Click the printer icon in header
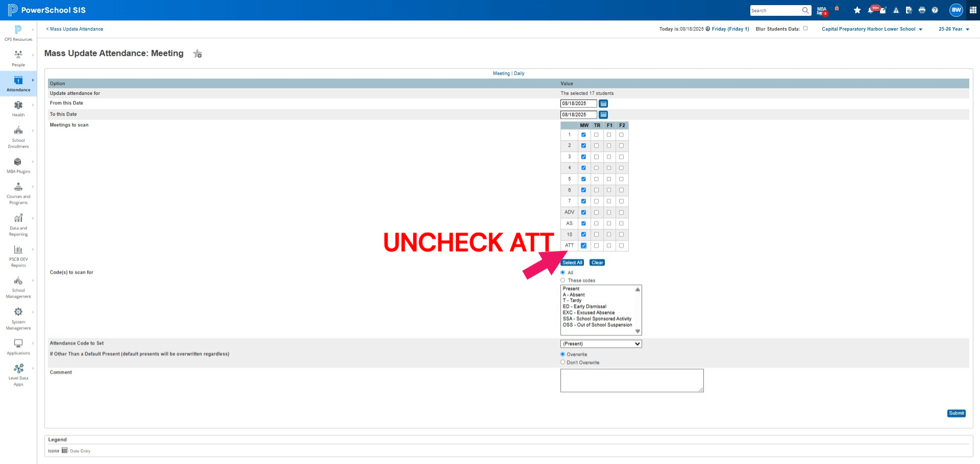The height and width of the screenshot is (464, 980). click(922, 10)
